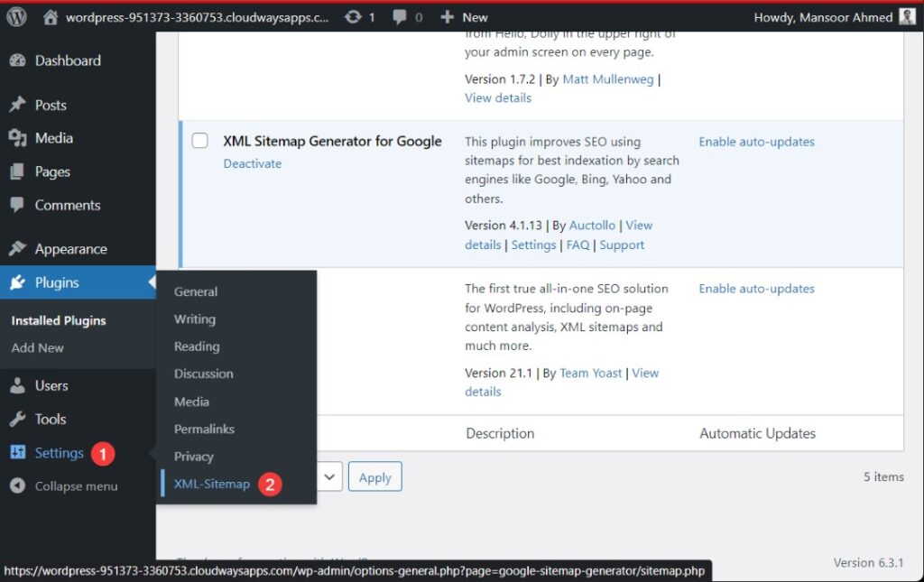Image resolution: width=924 pixels, height=582 pixels.
Task: Open Tools in the sidebar
Action: (x=51, y=419)
